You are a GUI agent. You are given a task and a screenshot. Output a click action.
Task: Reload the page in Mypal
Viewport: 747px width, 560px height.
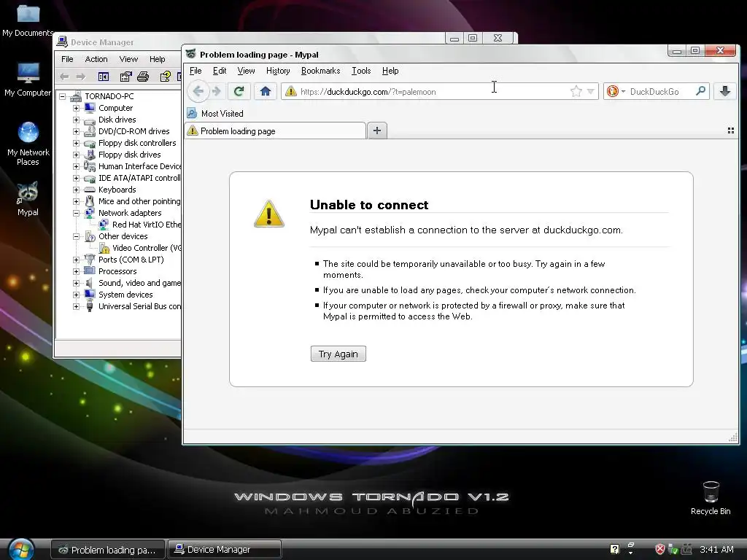click(239, 91)
